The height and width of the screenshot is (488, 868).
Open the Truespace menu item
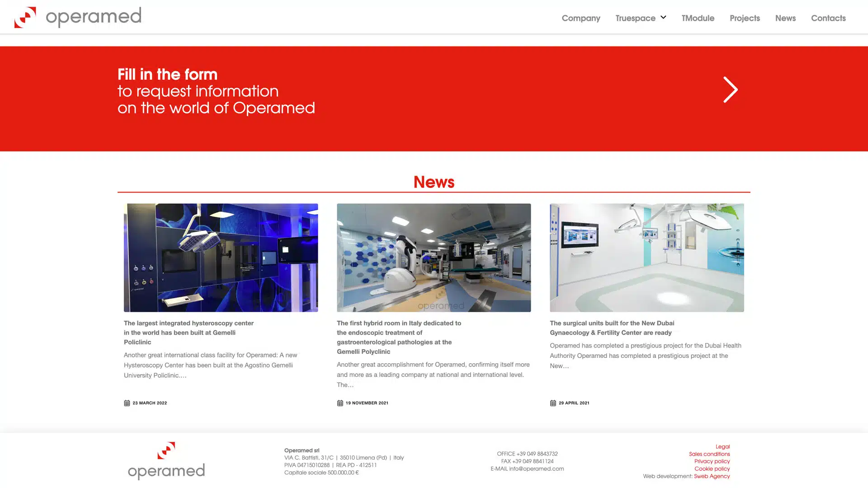point(635,18)
